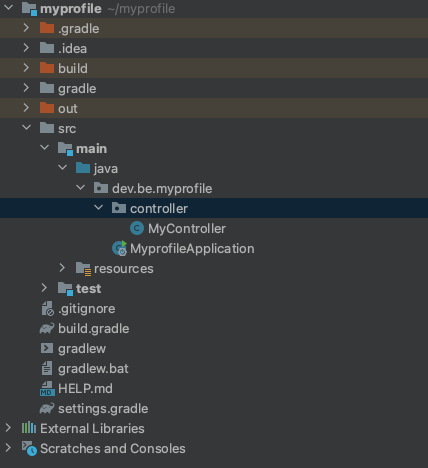Viewport: 428px width, 468px height.
Task: Expand the .gradle folder
Action: coord(26,28)
